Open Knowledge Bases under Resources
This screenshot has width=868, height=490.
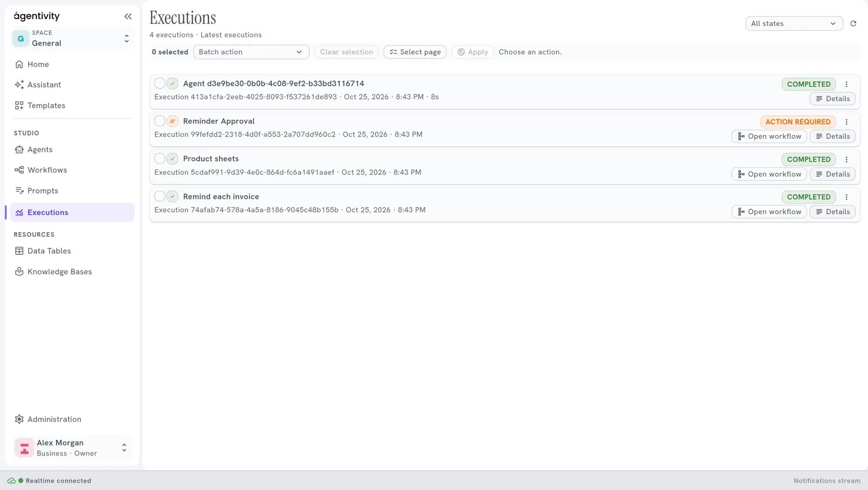(x=72, y=272)
